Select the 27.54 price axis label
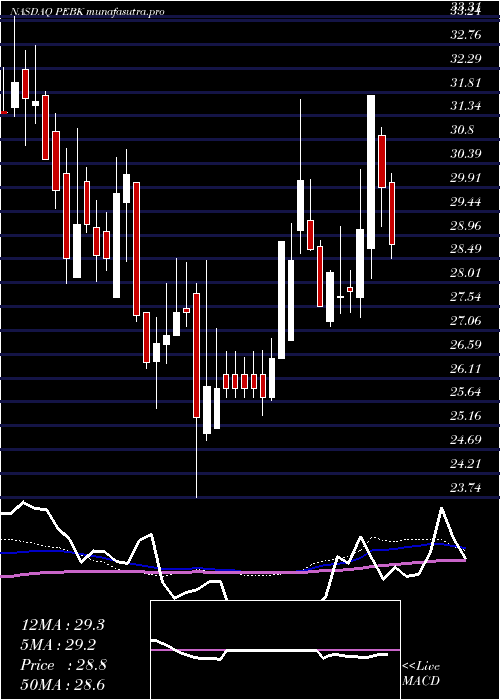The width and height of the screenshot is (500, 700). coord(466,296)
